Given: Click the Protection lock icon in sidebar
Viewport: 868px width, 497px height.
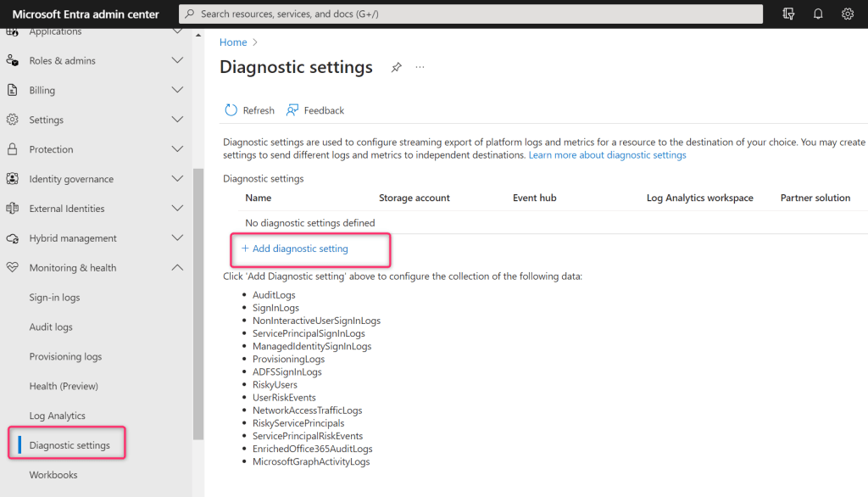Looking at the screenshot, I should click(13, 149).
